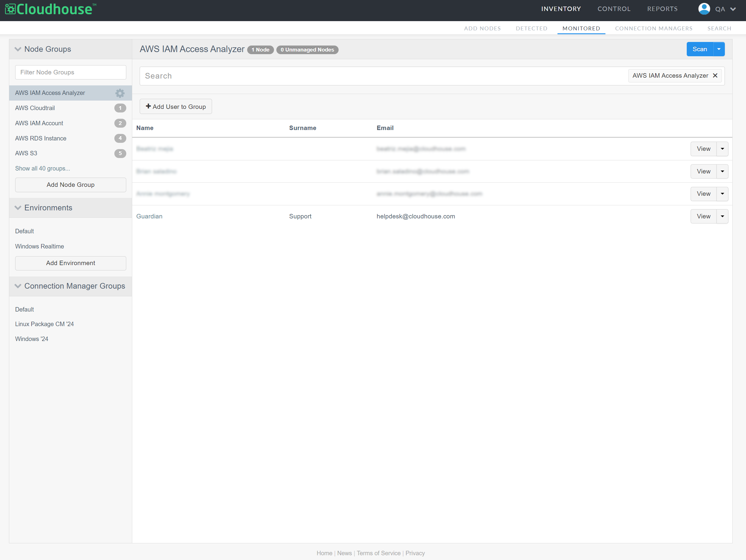
Task: Select the Windows '24 connection manager group
Action: coord(32,339)
